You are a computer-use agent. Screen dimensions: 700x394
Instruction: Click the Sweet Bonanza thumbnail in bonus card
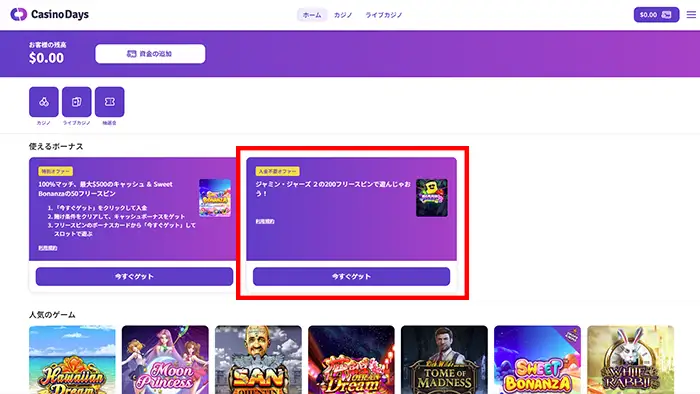click(x=215, y=198)
